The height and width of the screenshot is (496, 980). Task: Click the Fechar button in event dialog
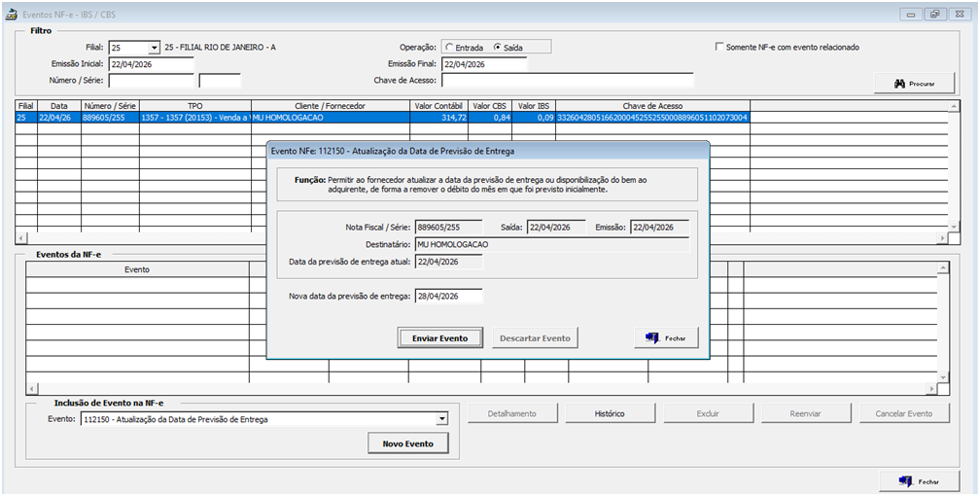666,337
